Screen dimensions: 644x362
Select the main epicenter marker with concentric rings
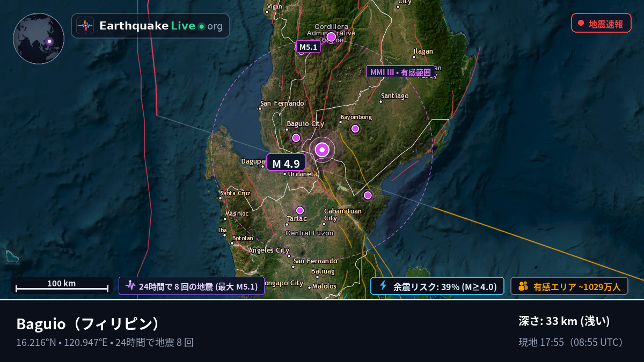tap(322, 150)
